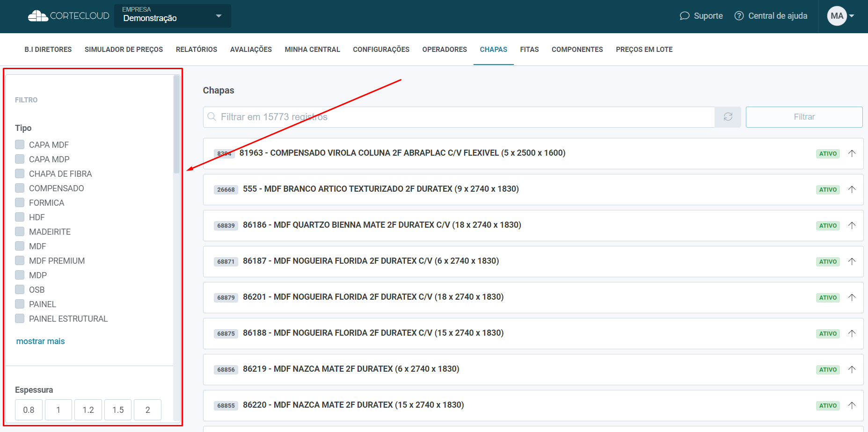Switch to the FITAS tab
Viewport: 868px width, 432px height.
tap(529, 50)
